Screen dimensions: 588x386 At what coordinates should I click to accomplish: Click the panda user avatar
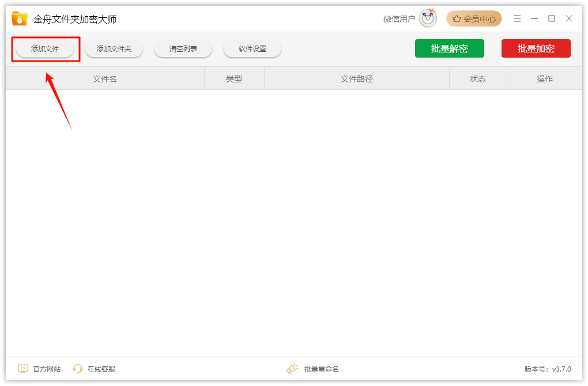(x=428, y=18)
